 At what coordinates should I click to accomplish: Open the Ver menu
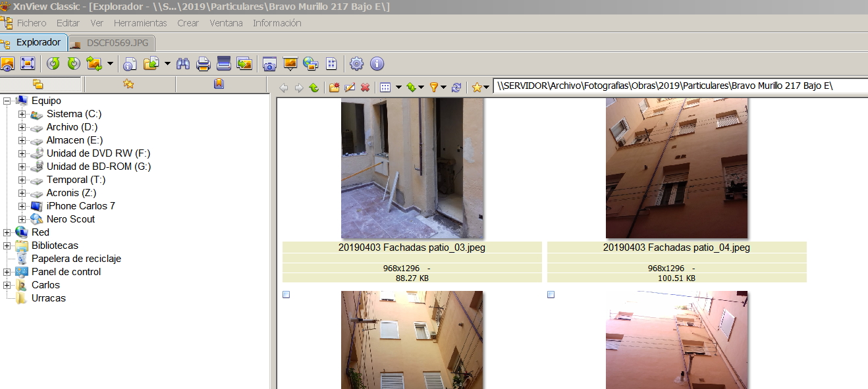point(97,23)
